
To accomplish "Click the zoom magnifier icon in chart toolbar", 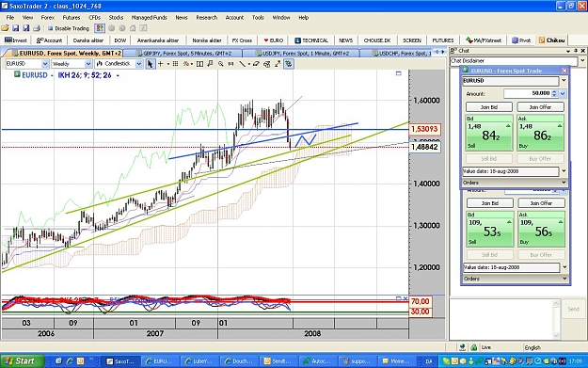I will point(221,64).
